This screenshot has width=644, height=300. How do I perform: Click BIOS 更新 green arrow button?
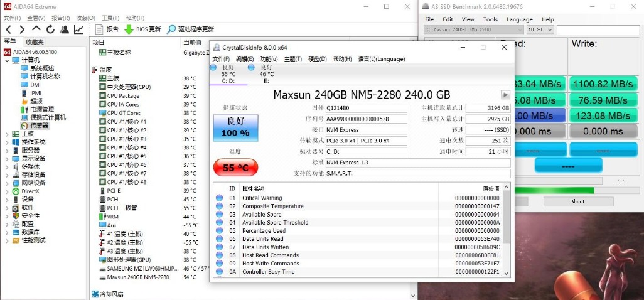[x=142, y=29]
